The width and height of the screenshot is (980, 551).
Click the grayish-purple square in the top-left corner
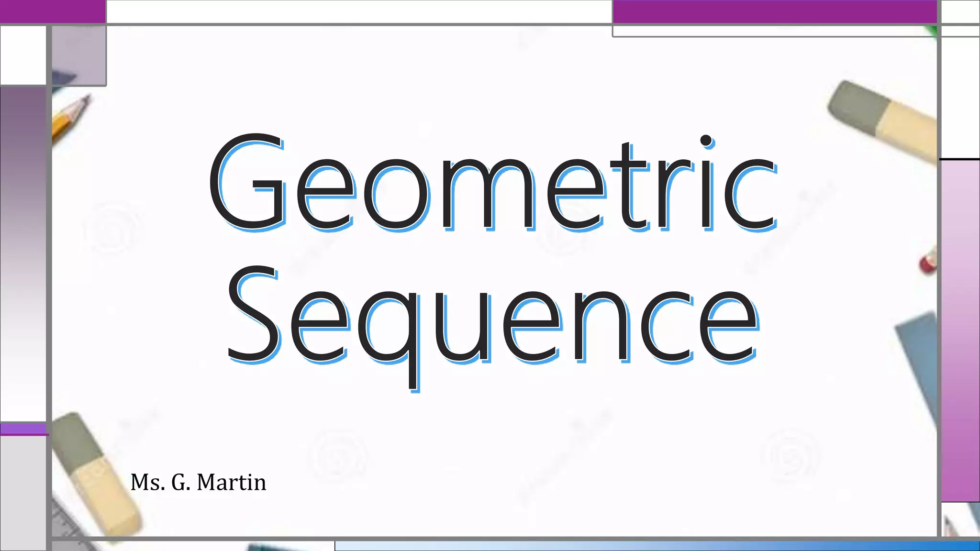point(79,55)
